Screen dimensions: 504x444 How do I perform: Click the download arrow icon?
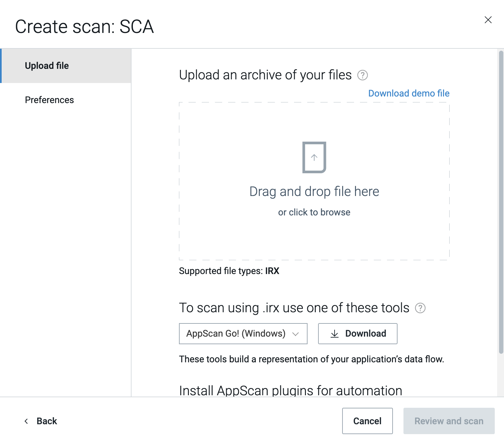coord(335,334)
